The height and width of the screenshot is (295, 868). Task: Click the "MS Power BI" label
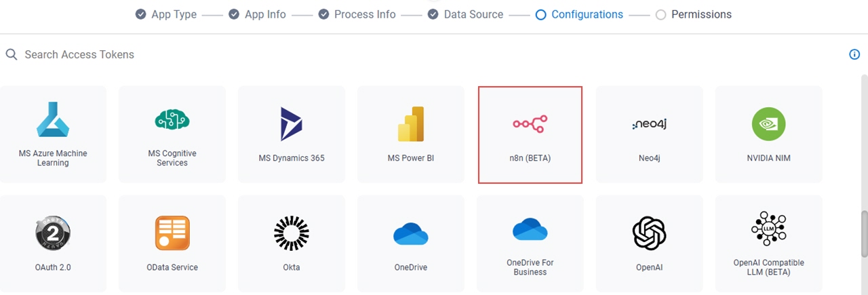pyautogui.click(x=411, y=158)
